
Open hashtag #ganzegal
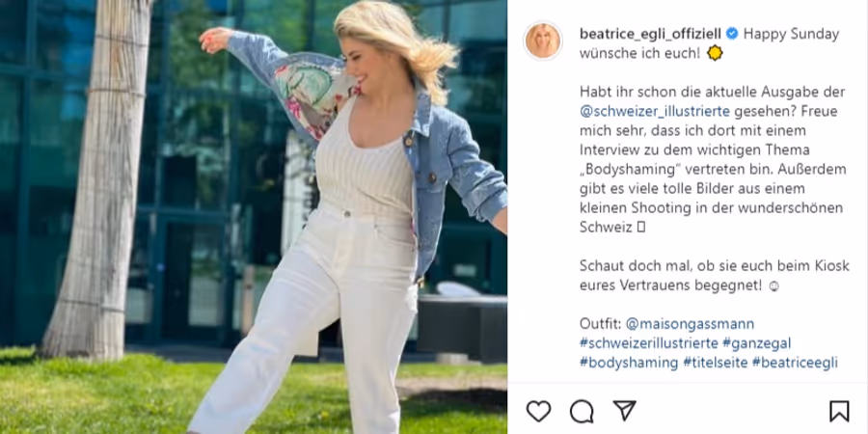pos(756,343)
